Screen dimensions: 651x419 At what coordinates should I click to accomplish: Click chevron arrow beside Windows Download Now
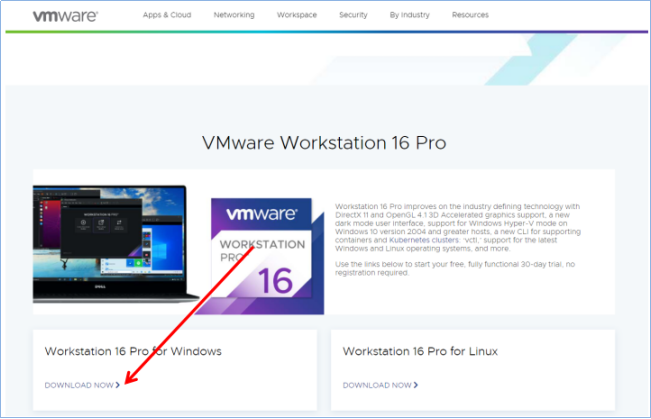118,385
